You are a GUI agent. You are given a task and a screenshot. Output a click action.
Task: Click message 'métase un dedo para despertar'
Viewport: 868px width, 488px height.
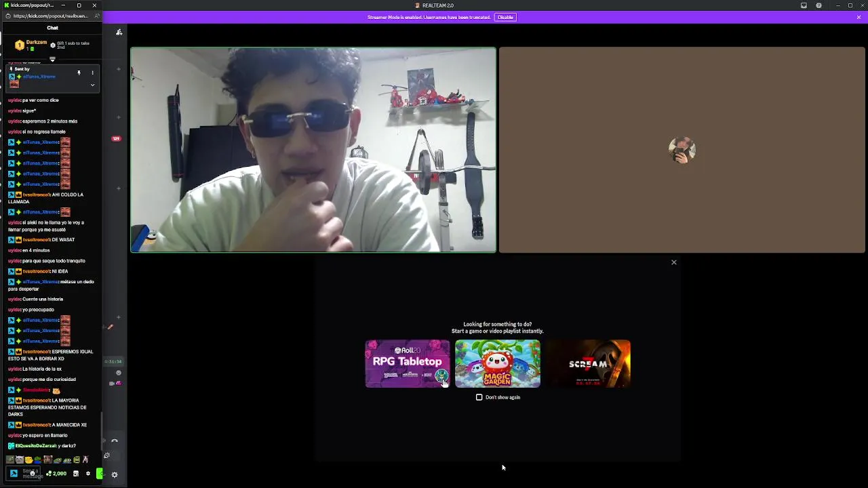pos(51,285)
